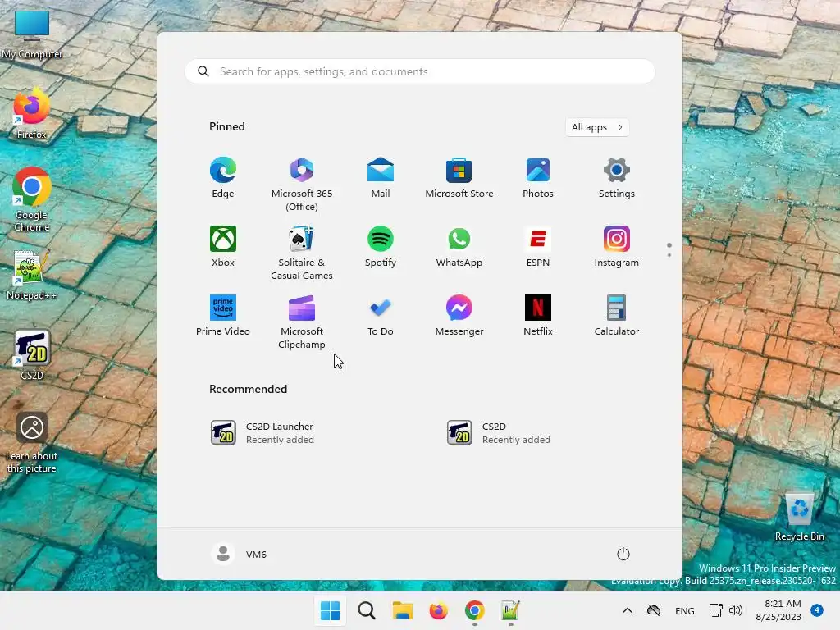Screen dimensions: 840x630
Task: Open the notifications badge showing 4
Action: [x=817, y=609]
